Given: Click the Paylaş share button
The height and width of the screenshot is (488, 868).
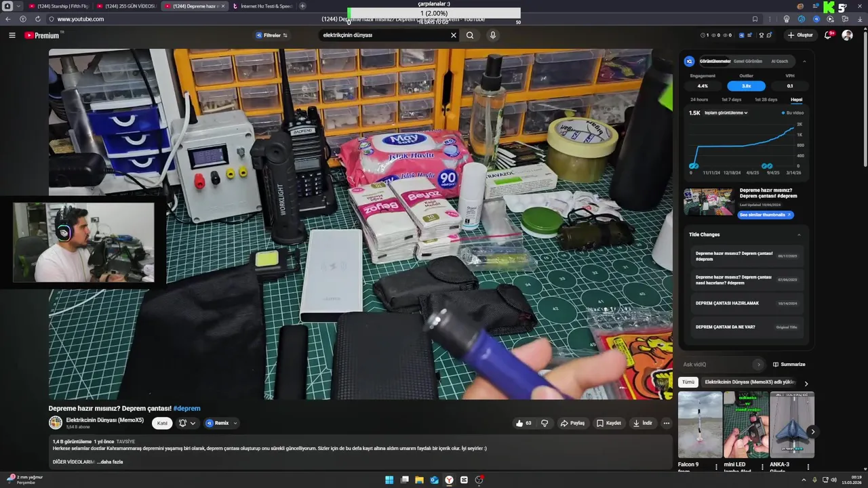Looking at the screenshot, I should [x=572, y=423].
